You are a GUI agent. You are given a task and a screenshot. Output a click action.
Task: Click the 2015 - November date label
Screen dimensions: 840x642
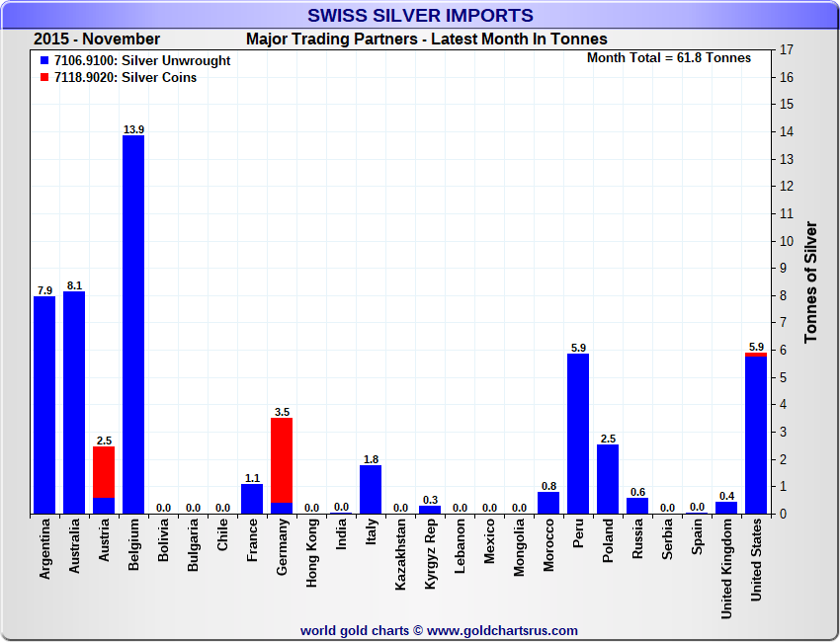(97, 40)
